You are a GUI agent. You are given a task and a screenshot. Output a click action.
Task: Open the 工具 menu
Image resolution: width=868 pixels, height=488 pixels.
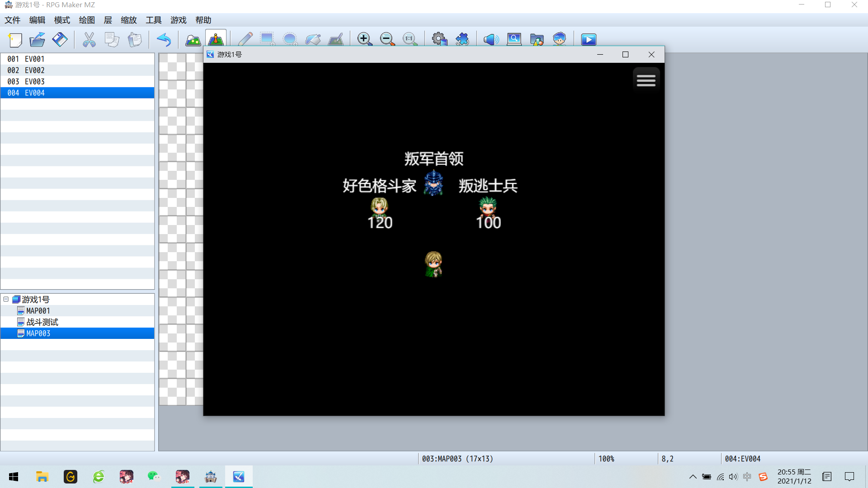154,20
